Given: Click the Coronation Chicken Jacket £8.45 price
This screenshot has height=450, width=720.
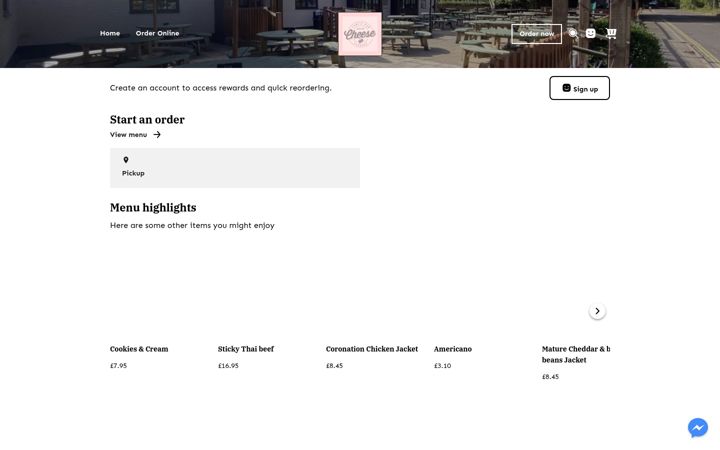Looking at the screenshot, I should [334, 366].
